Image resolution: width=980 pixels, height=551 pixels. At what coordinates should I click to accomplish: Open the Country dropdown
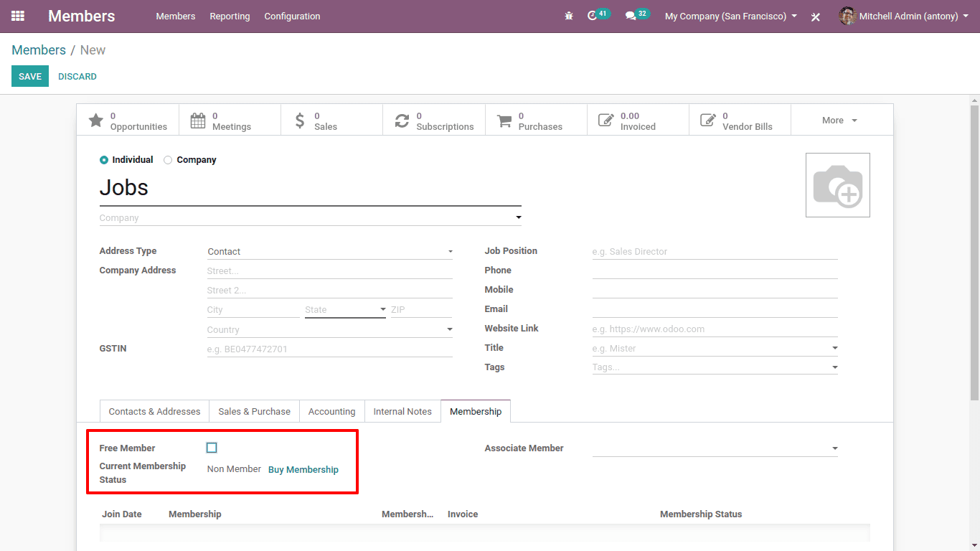tap(330, 330)
